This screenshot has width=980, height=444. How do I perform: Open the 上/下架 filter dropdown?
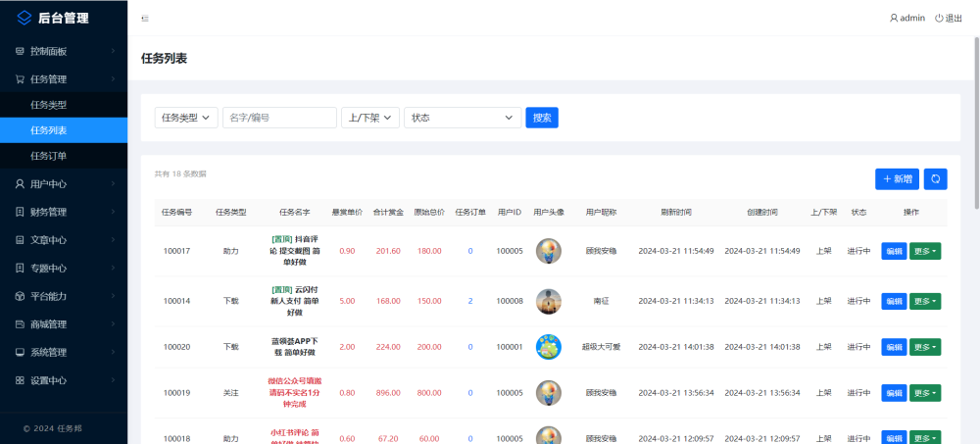tap(369, 118)
